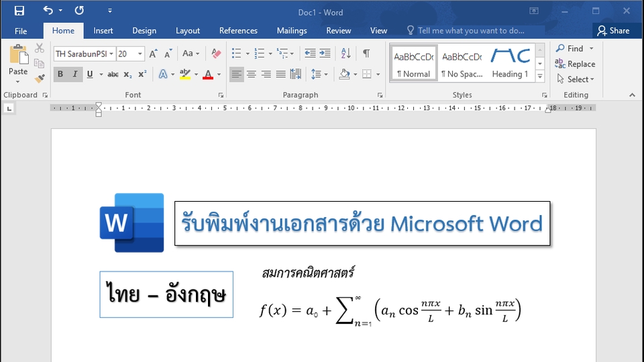The width and height of the screenshot is (644, 362).
Task: Clear all formatting with eraser icon
Action: pos(216,54)
